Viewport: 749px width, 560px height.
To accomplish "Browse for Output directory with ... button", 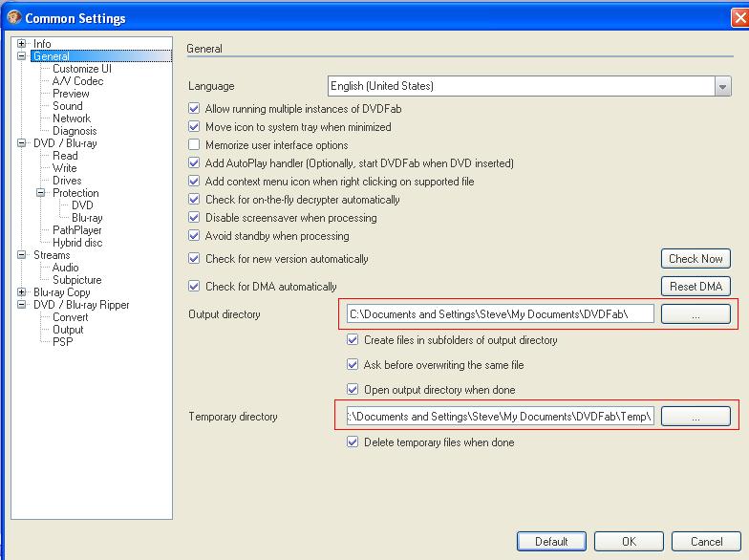I will coord(695,313).
